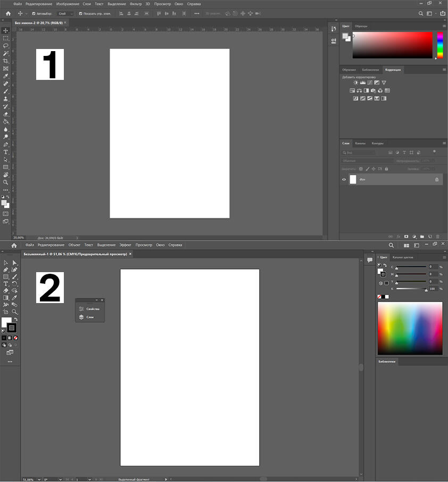Screen dimensions: 448x482
Task: Toggle the Автовыбор checkbox in Photoshop
Action: coord(34,14)
